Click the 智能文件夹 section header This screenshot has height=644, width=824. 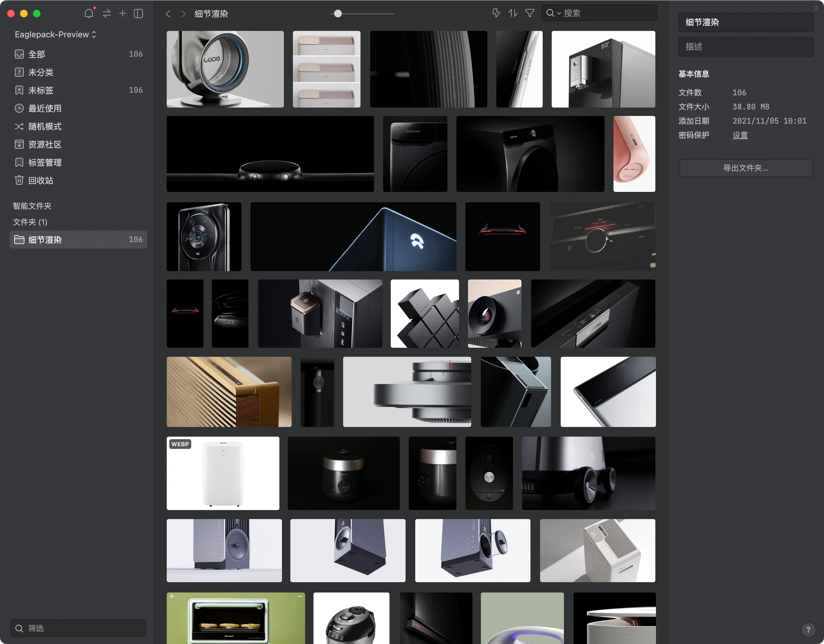pyautogui.click(x=32, y=206)
